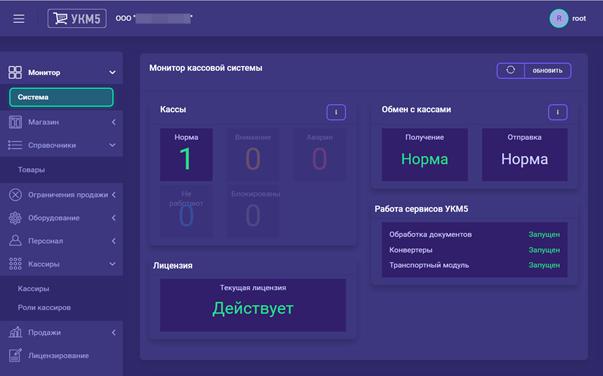Select the Норма cash registers tile
The image size is (603, 376).
(186, 155)
